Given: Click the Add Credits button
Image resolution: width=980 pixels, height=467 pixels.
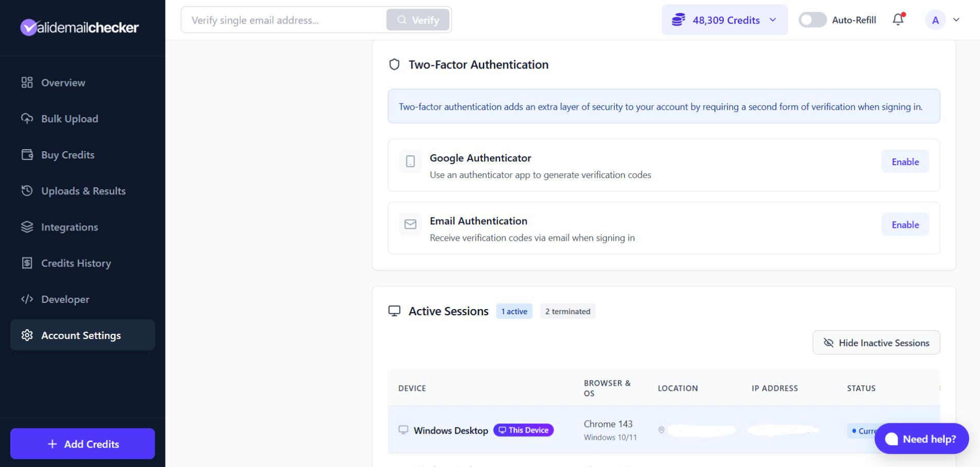Looking at the screenshot, I should click(82, 443).
